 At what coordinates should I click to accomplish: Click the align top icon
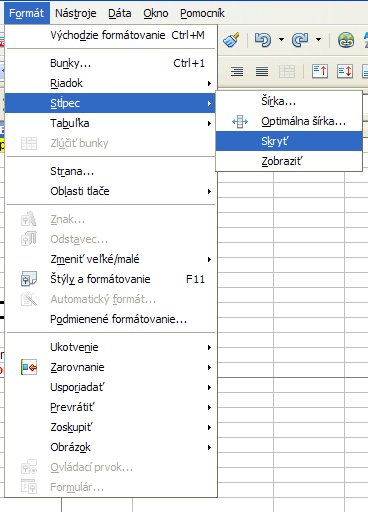tap(320, 71)
